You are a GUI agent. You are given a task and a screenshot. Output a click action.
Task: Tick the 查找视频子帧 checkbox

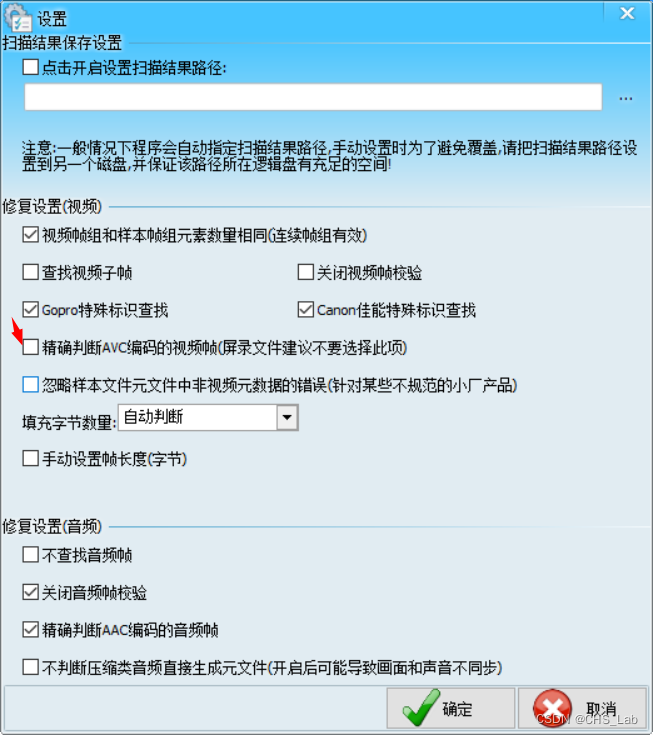[x=30, y=272]
